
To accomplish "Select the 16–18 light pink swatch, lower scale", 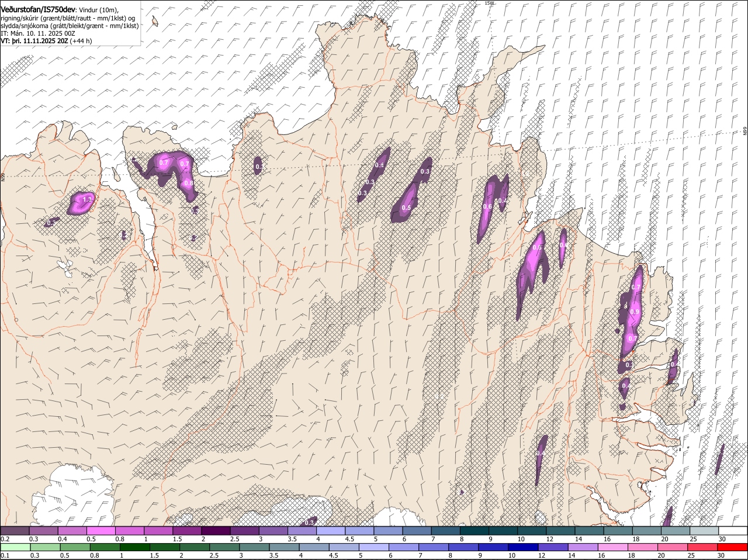I will [x=613, y=547].
